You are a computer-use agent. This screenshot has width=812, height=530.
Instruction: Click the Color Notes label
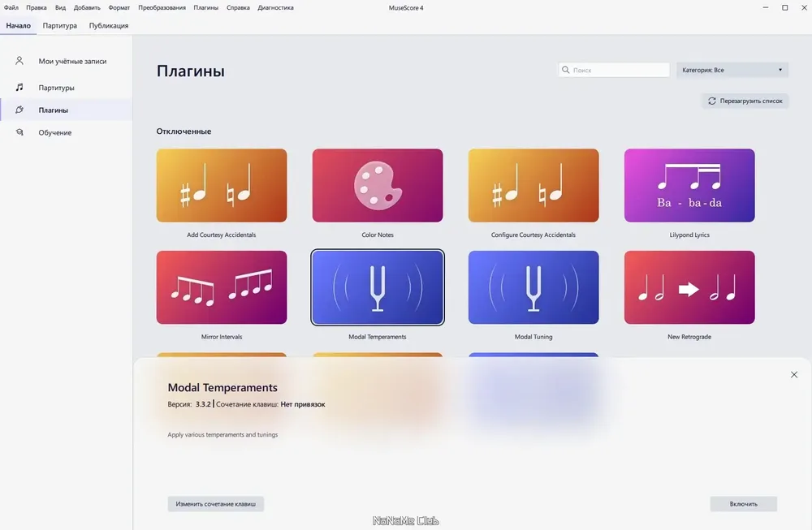click(378, 235)
